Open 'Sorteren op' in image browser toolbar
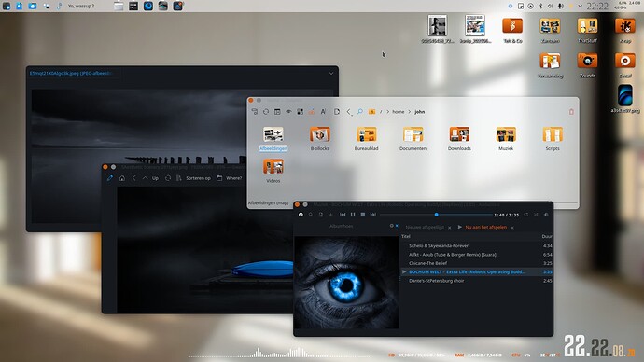The height and width of the screenshot is (362, 644). (198, 178)
